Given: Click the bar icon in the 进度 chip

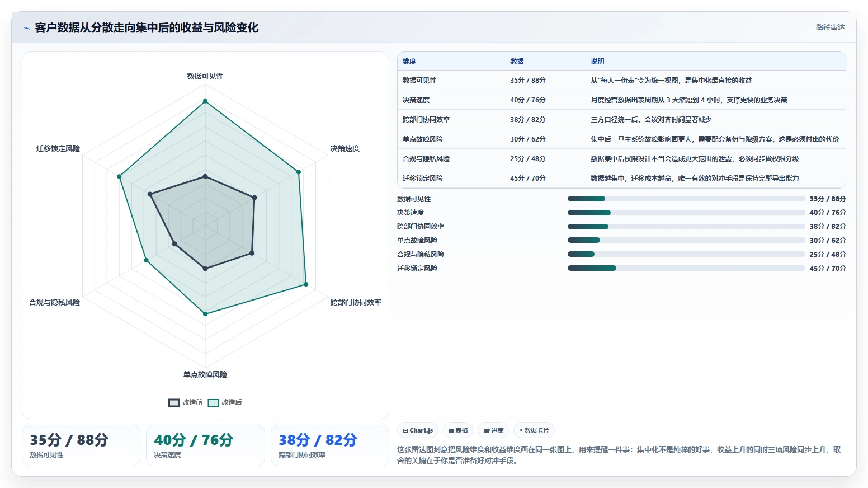Looking at the screenshot, I should coord(487,430).
